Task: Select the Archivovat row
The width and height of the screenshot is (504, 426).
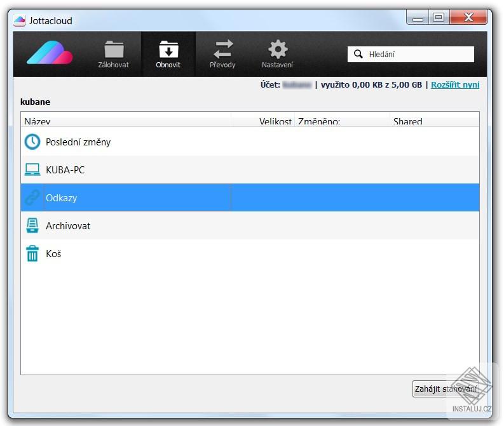Action: pos(250,225)
